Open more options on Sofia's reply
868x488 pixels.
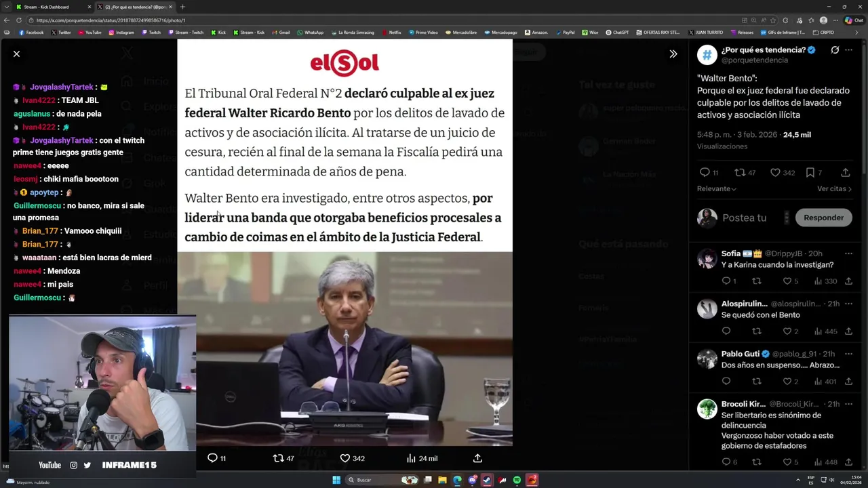(x=848, y=253)
